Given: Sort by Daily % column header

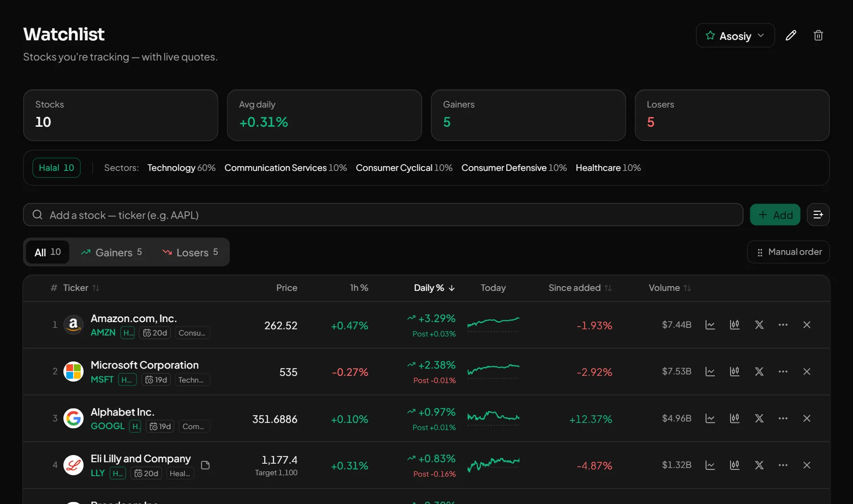Looking at the screenshot, I should (434, 288).
